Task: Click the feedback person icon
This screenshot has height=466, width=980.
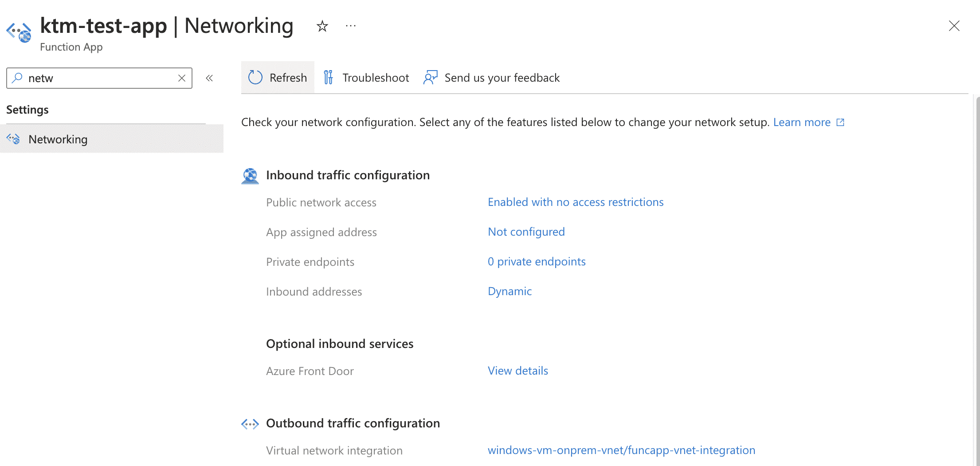Action: point(430,78)
